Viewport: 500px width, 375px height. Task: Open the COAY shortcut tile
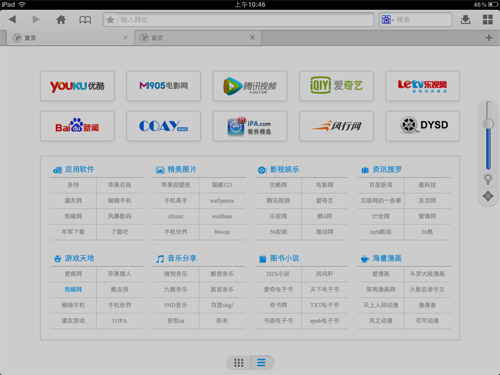163,126
